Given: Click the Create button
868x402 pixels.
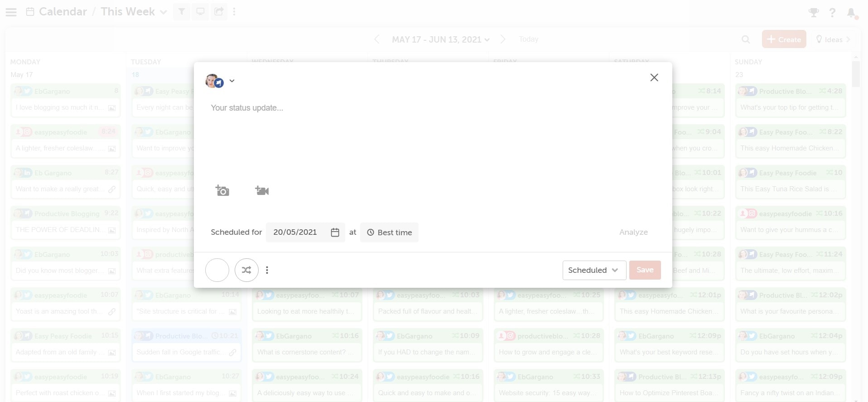Looking at the screenshot, I should point(784,39).
